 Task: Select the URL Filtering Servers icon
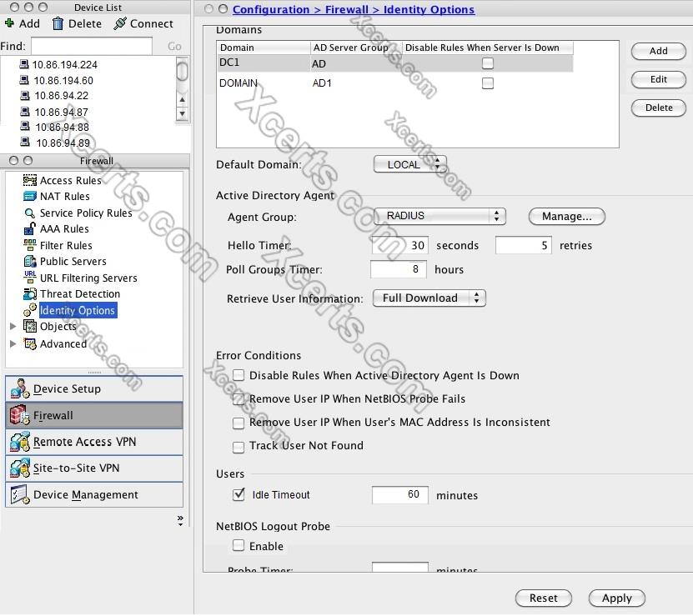point(30,278)
